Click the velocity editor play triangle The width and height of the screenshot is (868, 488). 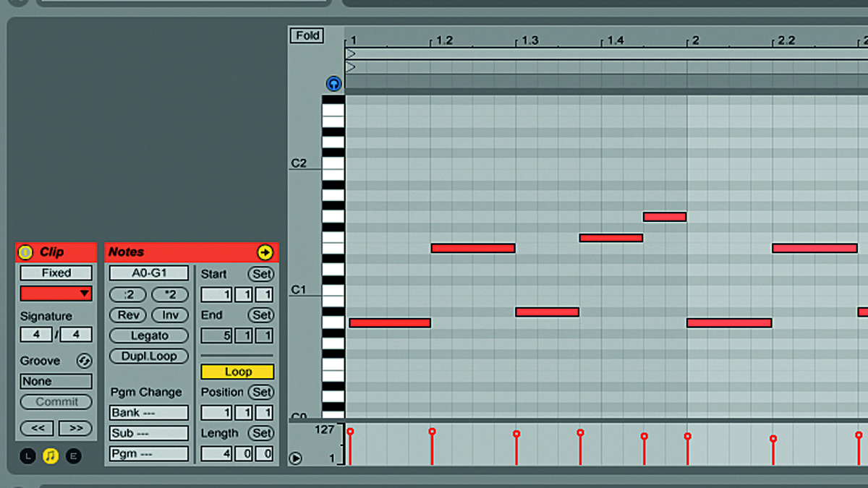point(295,458)
